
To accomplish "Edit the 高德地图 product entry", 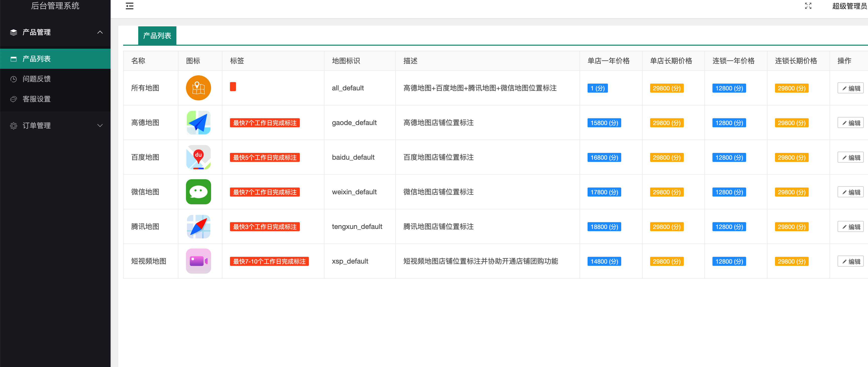I will [x=850, y=123].
